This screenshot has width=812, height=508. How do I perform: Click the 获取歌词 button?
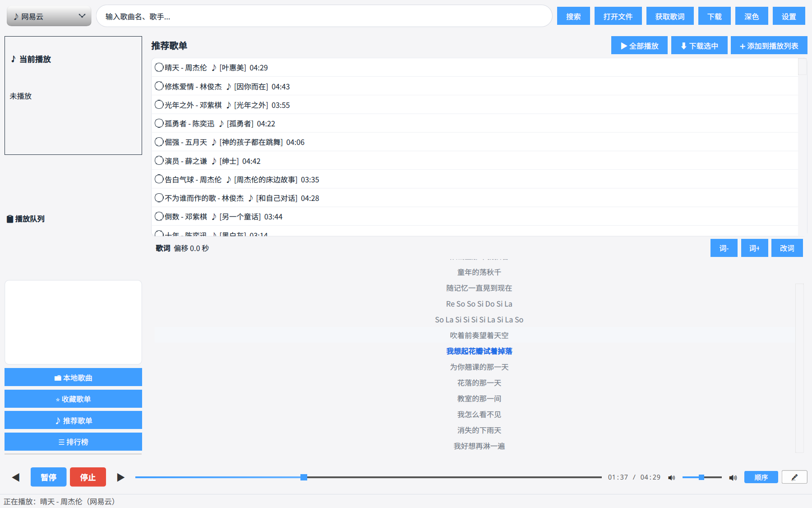pyautogui.click(x=670, y=16)
